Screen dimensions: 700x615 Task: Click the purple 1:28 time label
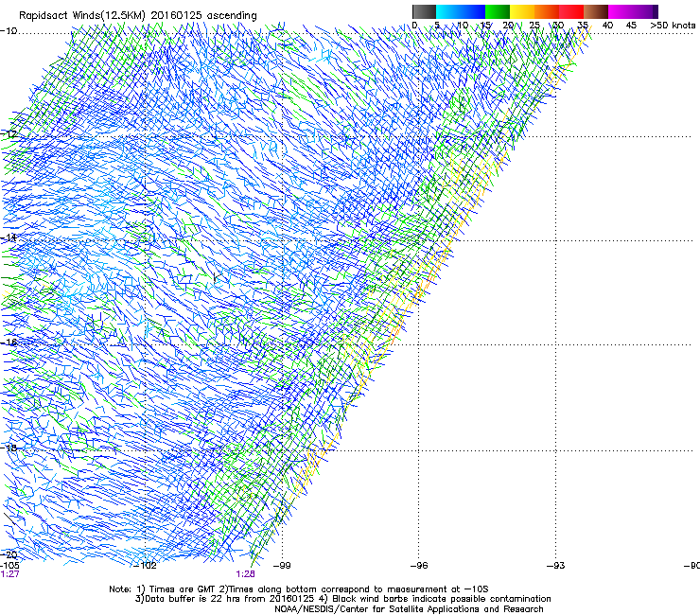coord(246,574)
